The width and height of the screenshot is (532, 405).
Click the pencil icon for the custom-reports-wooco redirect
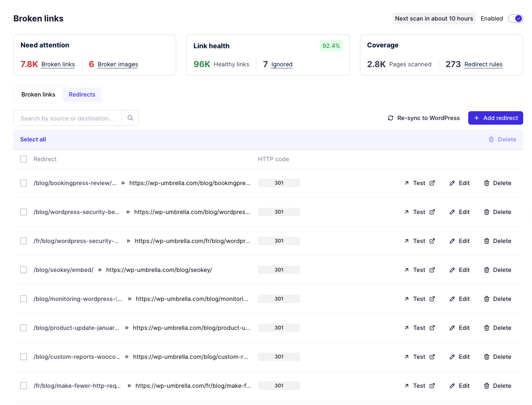[452, 357]
